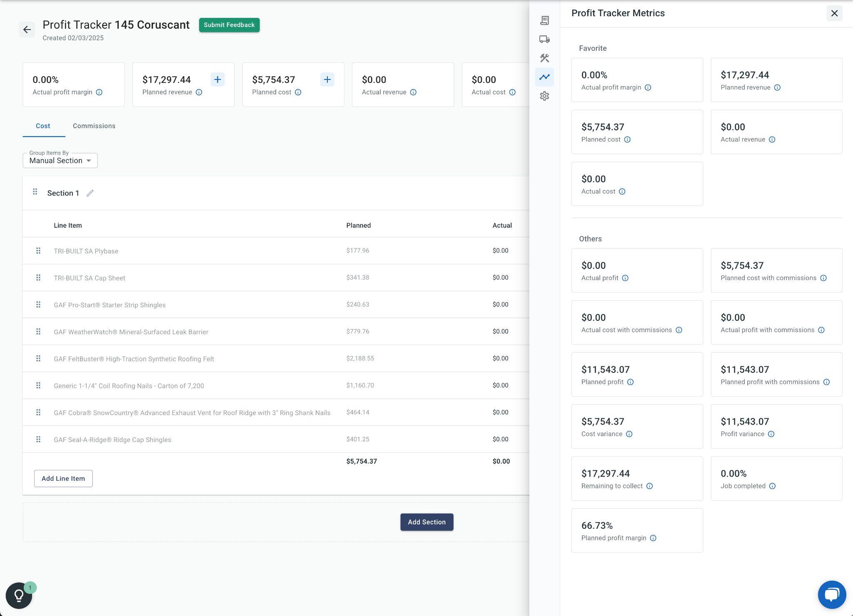Image resolution: width=853 pixels, height=616 pixels.
Task: Select the metrics trend-line icon
Action: click(544, 77)
